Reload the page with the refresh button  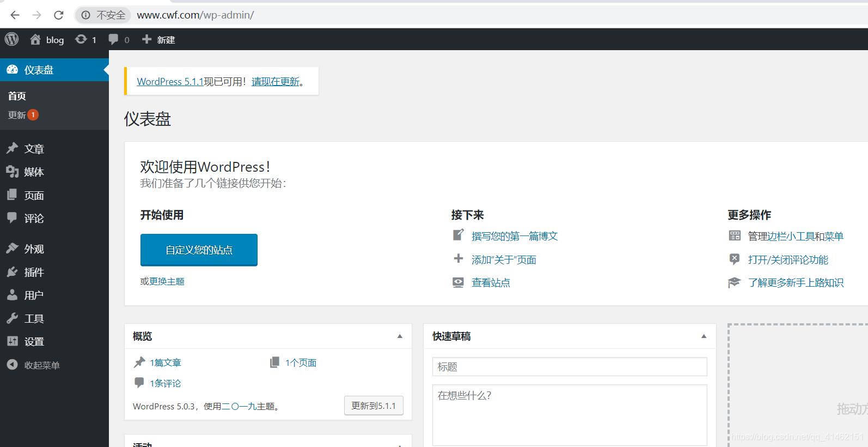(x=59, y=15)
